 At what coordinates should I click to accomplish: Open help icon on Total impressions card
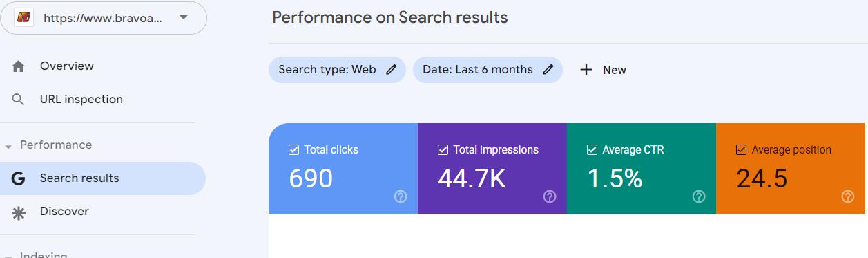(x=550, y=196)
